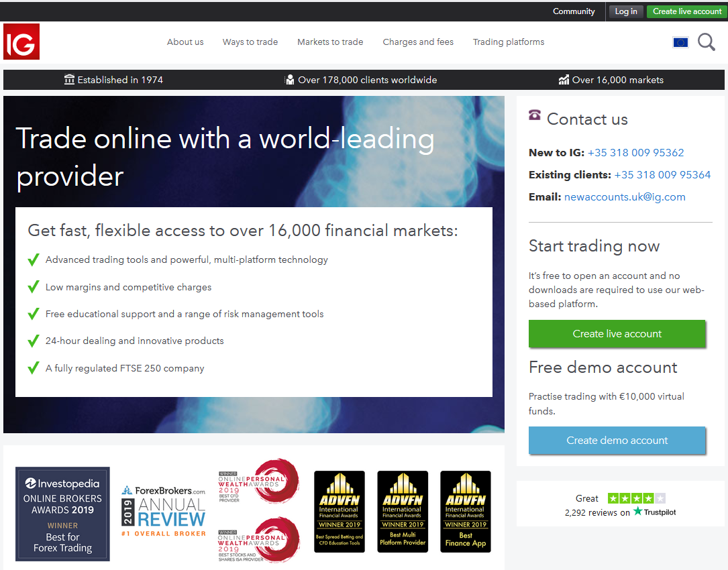The image size is (728, 570).
Task: Expand the Trading platforms menu
Action: (x=509, y=42)
